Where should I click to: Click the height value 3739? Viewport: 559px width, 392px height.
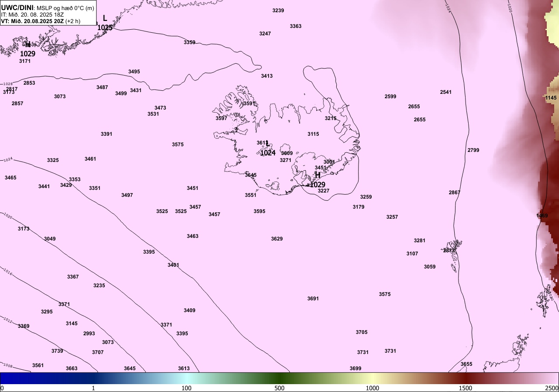coord(57,351)
